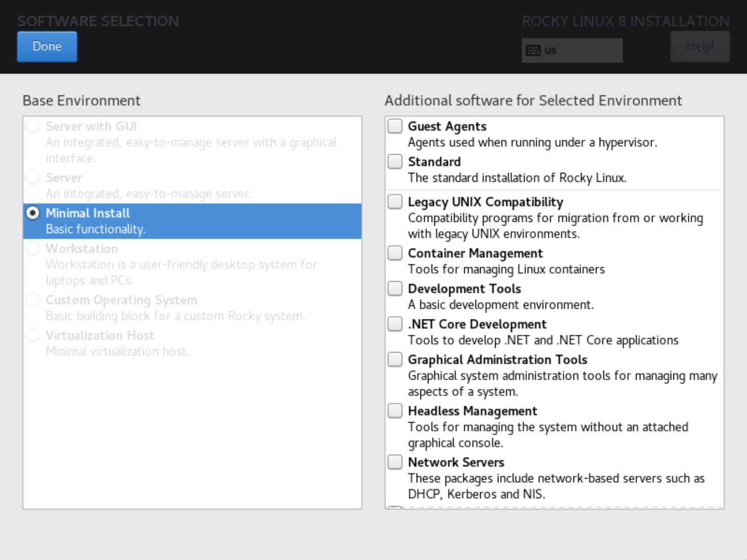Enable the Guest Agents checkbox
Screen dimensions: 747x560
click(395, 126)
